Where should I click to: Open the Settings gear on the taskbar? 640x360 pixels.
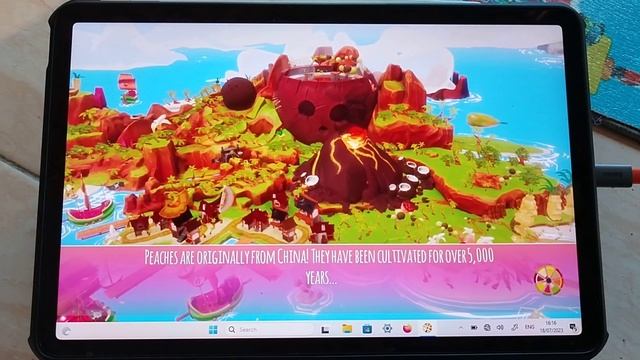(387, 328)
